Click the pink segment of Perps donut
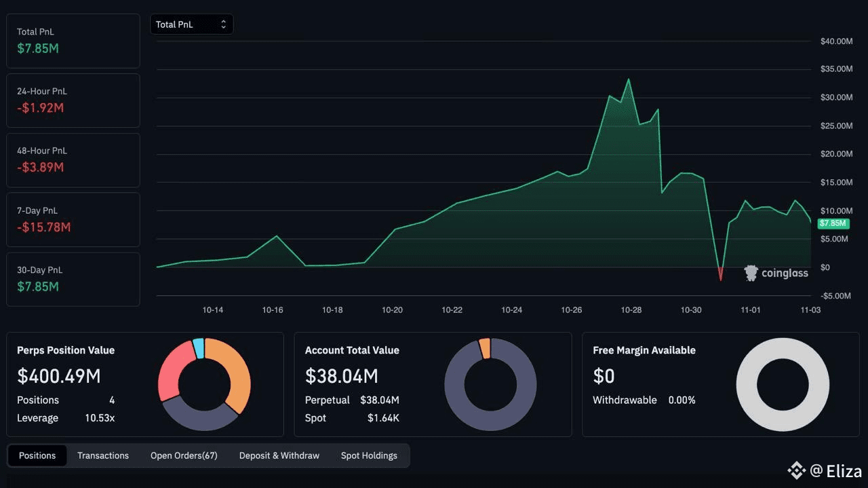This screenshot has width=868, height=488. pyautogui.click(x=172, y=370)
